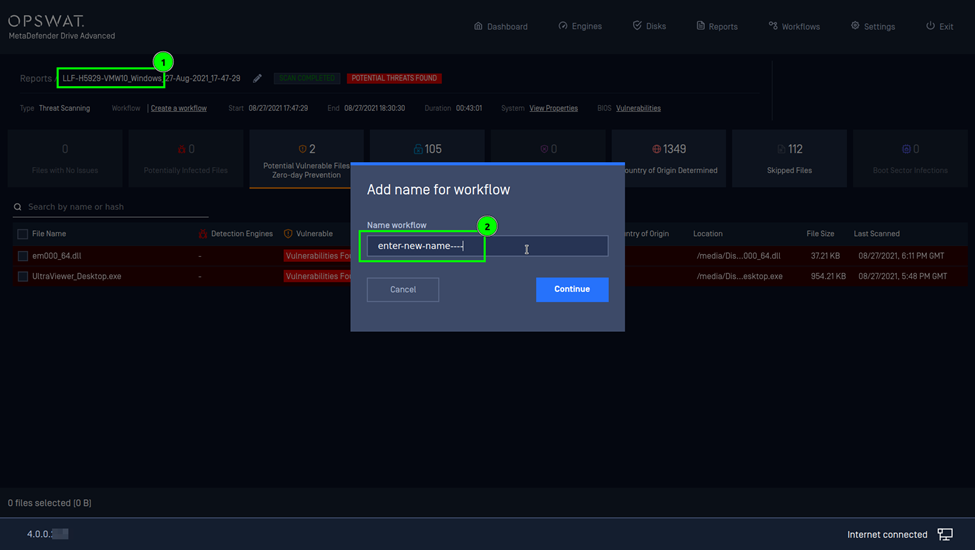This screenshot has width=975, height=550.
Task: Check the box for UltraViewer_Desktop.exe
Action: click(x=23, y=277)
